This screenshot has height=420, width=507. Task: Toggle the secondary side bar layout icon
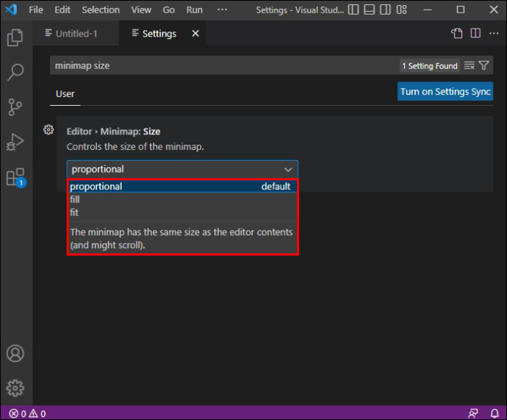385,10
